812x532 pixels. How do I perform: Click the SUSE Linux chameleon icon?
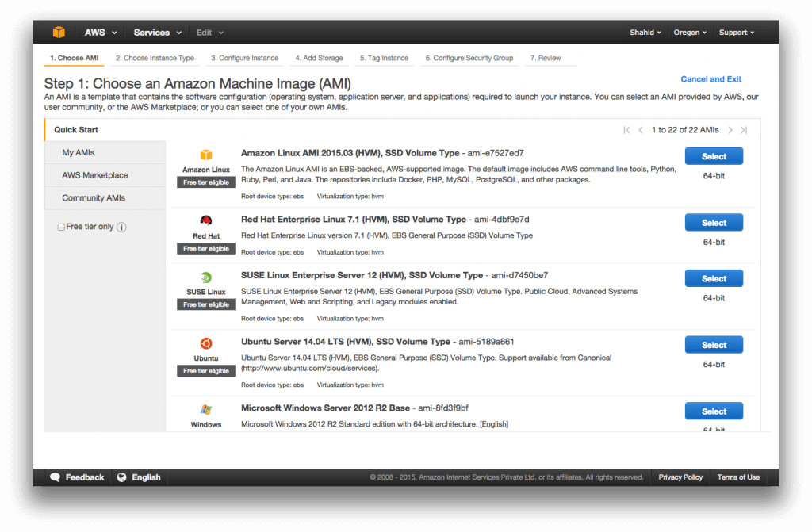pyautogui.click(x=205, y=277)
